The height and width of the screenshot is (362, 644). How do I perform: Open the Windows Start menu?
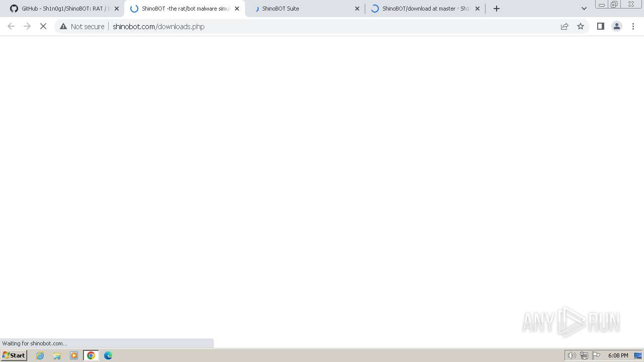[14, 355]
